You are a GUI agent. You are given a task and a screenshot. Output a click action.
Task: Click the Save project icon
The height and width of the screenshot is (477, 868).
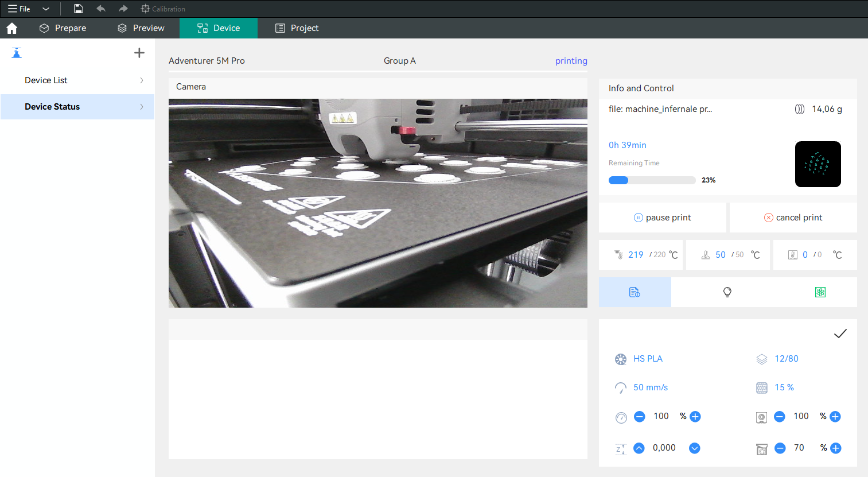79,9
